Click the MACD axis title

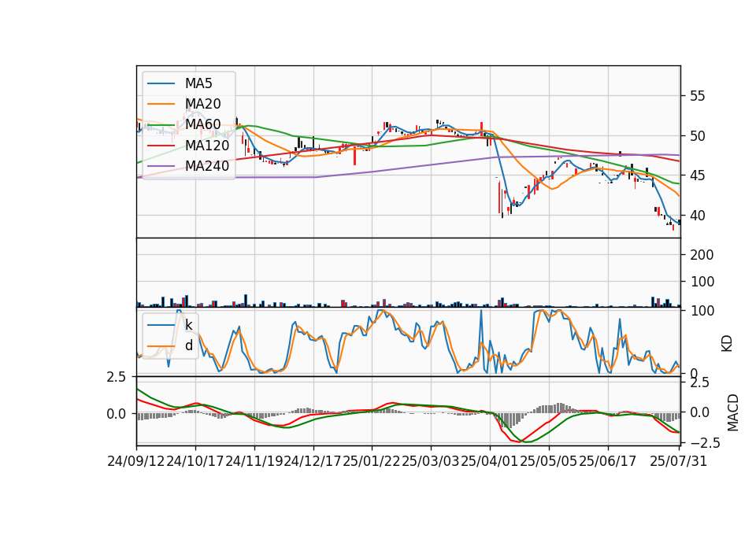(x=733, y=413)
